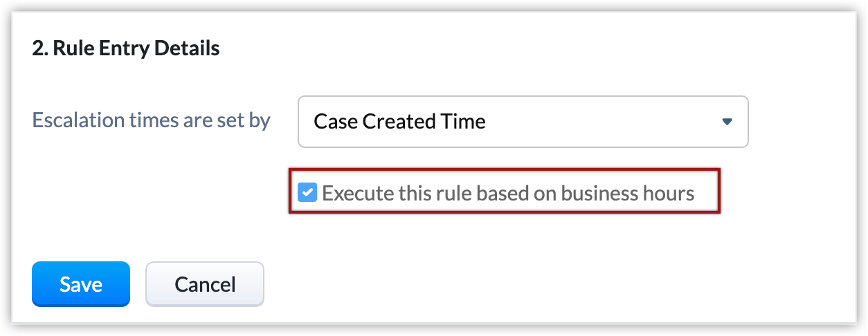Expand the Case Created Time combo box
868x336 pixels.
click(x=523, y=122)
